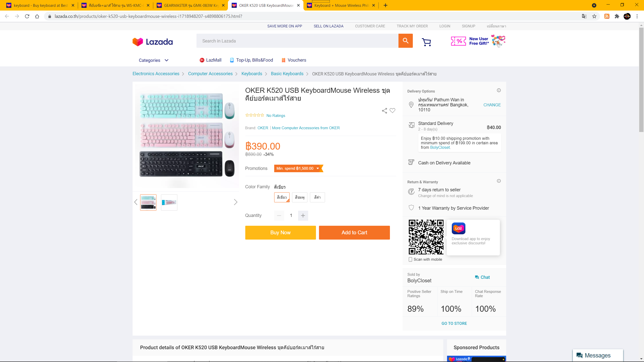Click the browser home icon
The width and height of the screenshot is (644, 362).
(37, 16)
